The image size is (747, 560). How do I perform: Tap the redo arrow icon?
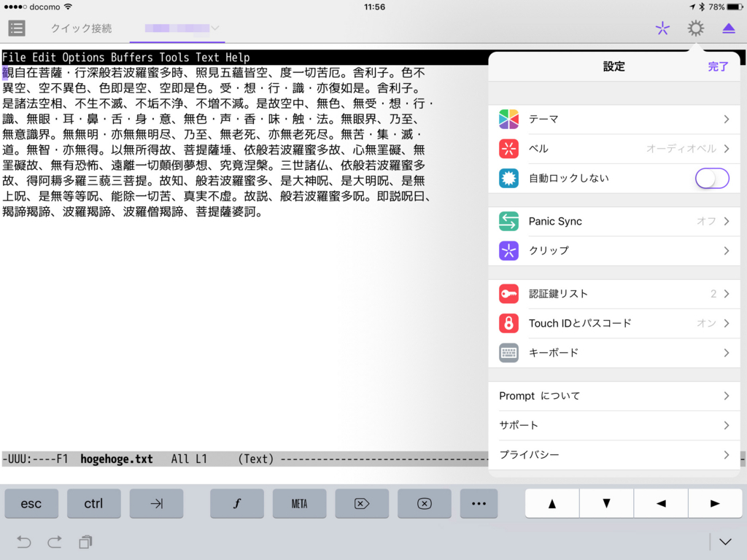click(x=55, y=542)
